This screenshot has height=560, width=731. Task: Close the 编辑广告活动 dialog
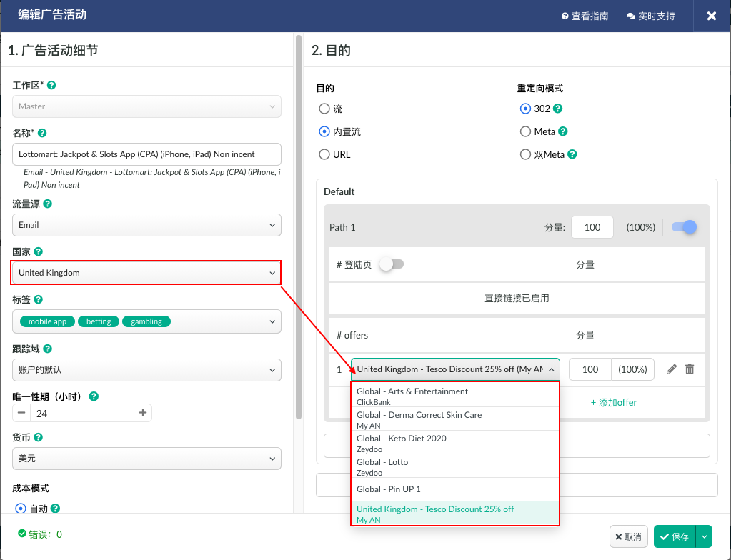(712, 16)
